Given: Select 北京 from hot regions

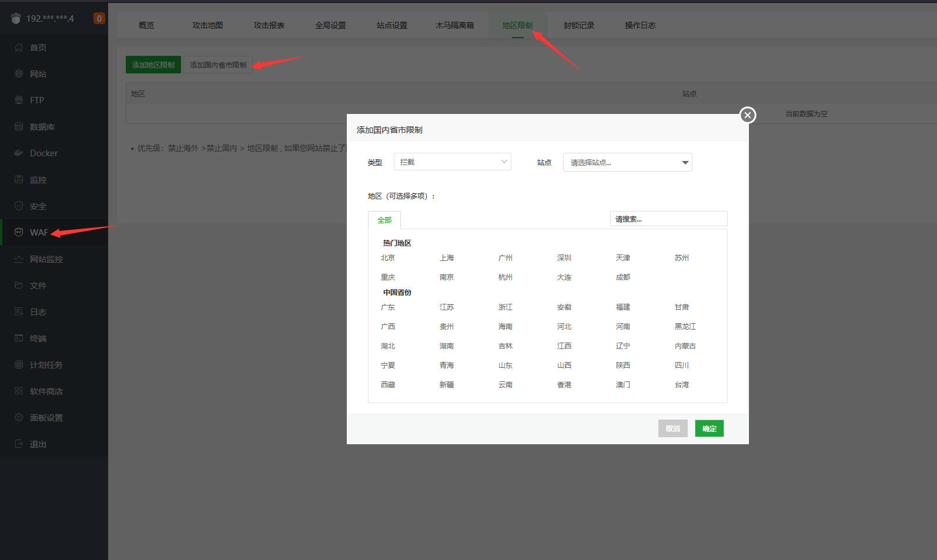Looking at the screenshot, I should pyautogui.click(x=388, y=258).
